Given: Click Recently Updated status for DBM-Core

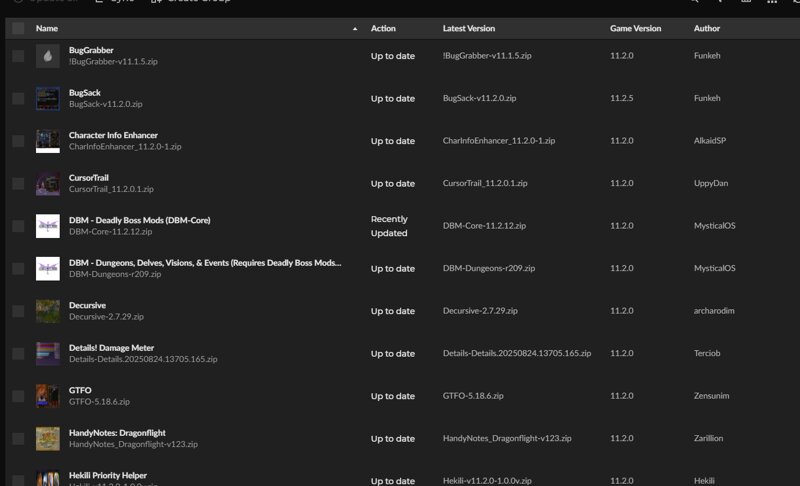Looking at the screenshot, I should 389,226.
